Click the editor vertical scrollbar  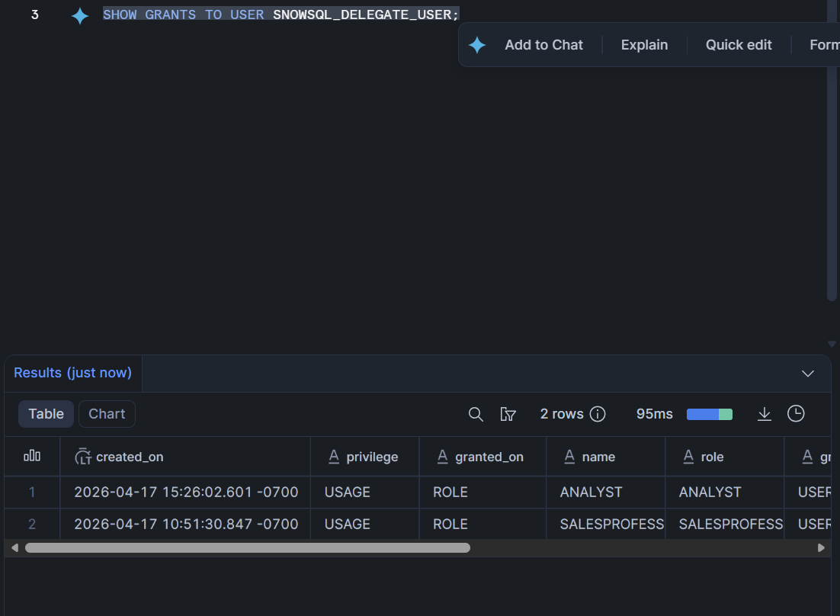(x=832, y=150)
